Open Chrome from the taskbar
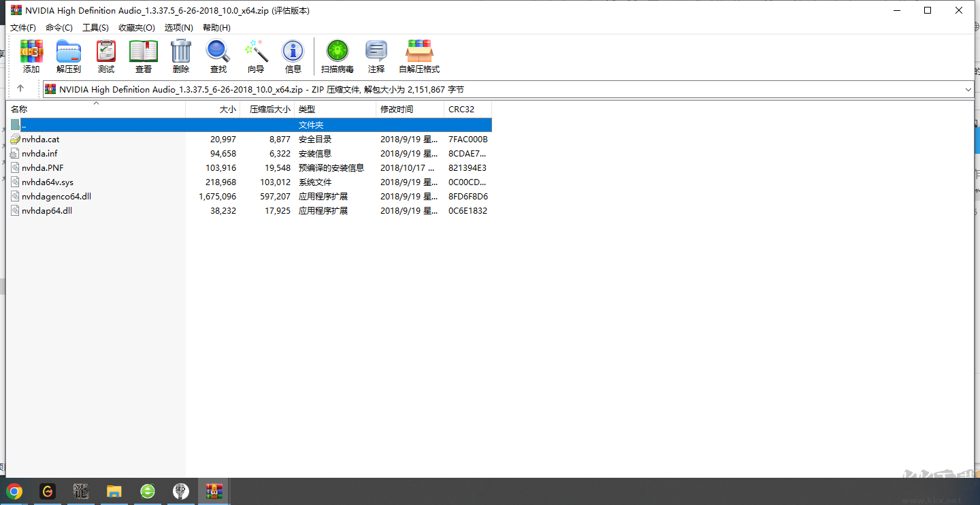The width and height of the screenshot is (980, 505). point(14,491)
